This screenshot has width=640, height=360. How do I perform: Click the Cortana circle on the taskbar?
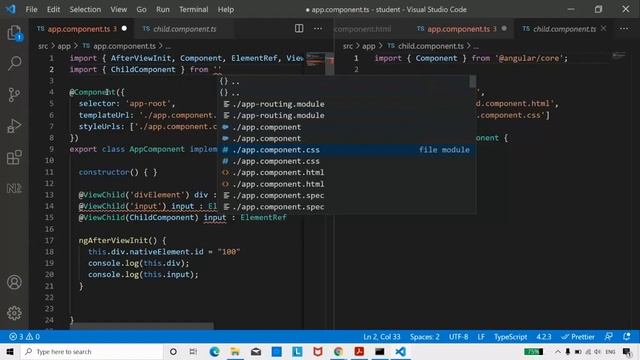click(173, 351)
